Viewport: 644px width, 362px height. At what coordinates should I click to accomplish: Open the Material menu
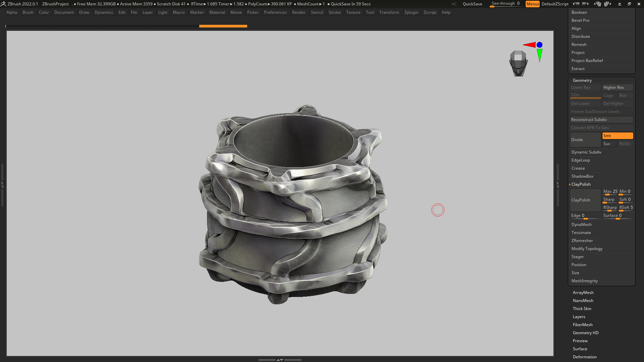click(217, 12)
